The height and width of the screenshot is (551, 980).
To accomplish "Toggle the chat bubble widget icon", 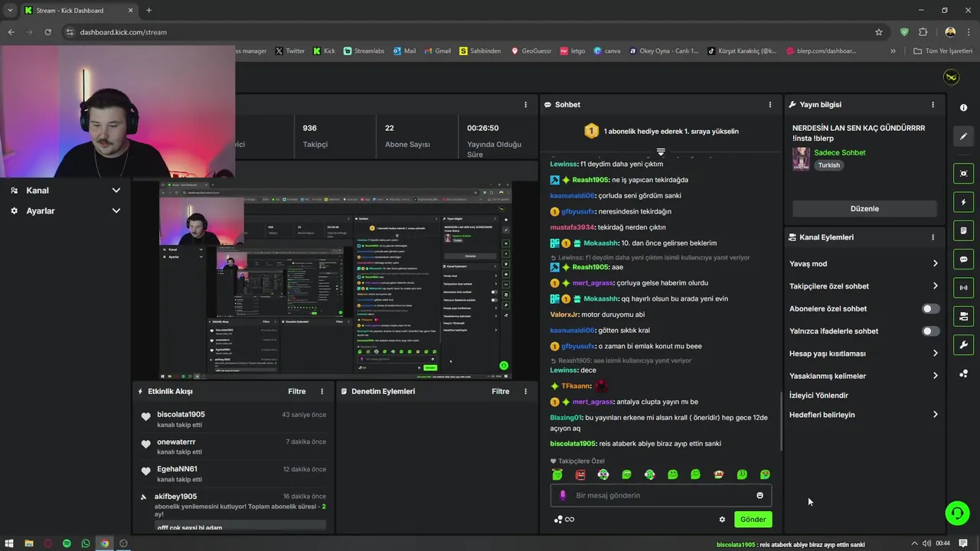I will point(963,259).
